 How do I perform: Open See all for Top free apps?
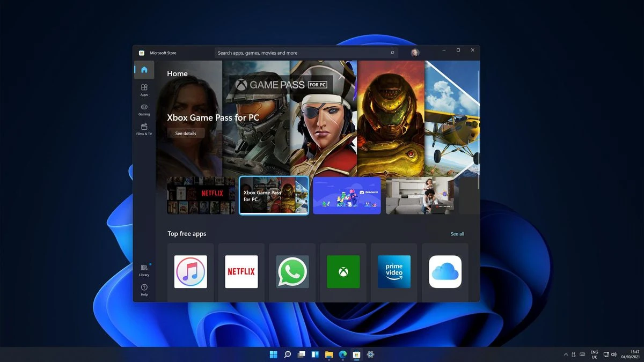point(457,234)
